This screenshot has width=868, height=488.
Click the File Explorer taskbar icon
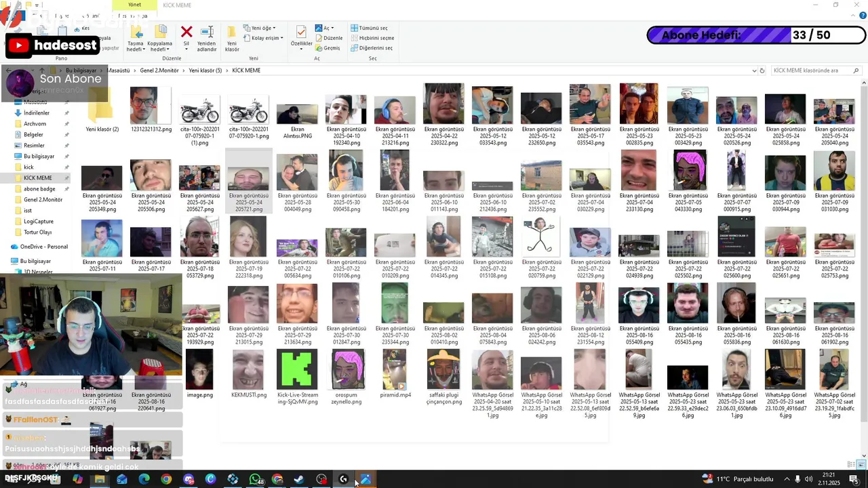coord(100,479)
